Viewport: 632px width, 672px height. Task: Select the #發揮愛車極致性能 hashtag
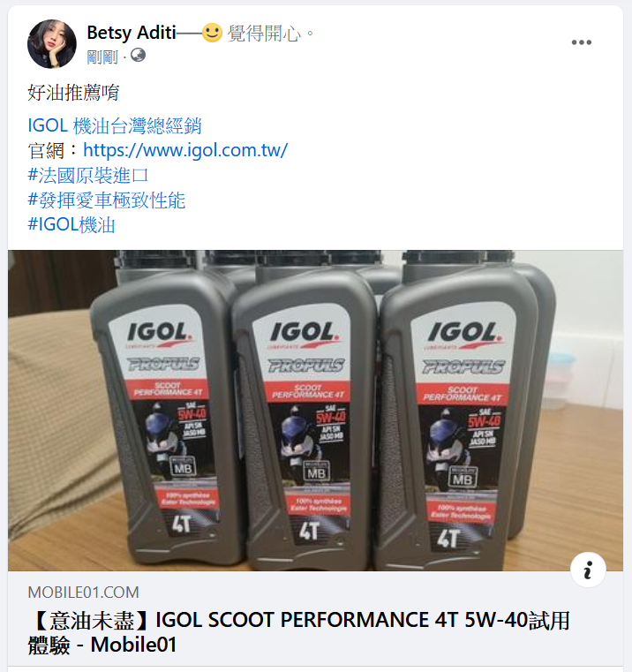(106, 200)
